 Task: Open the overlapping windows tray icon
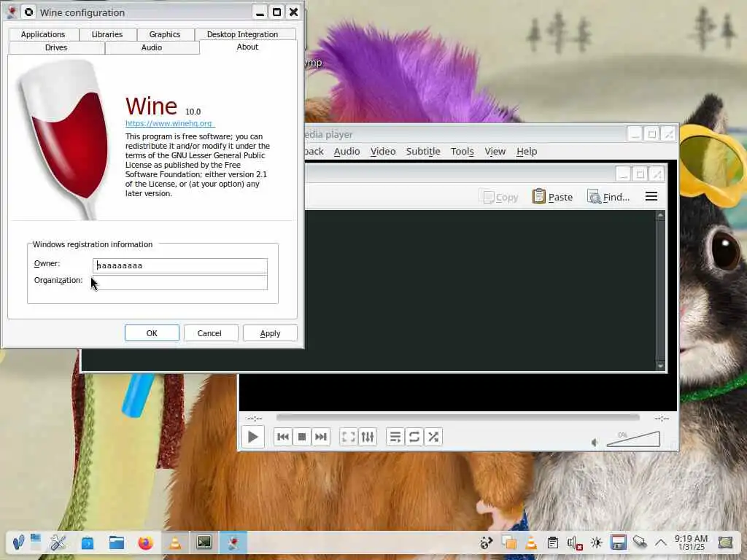508,542
